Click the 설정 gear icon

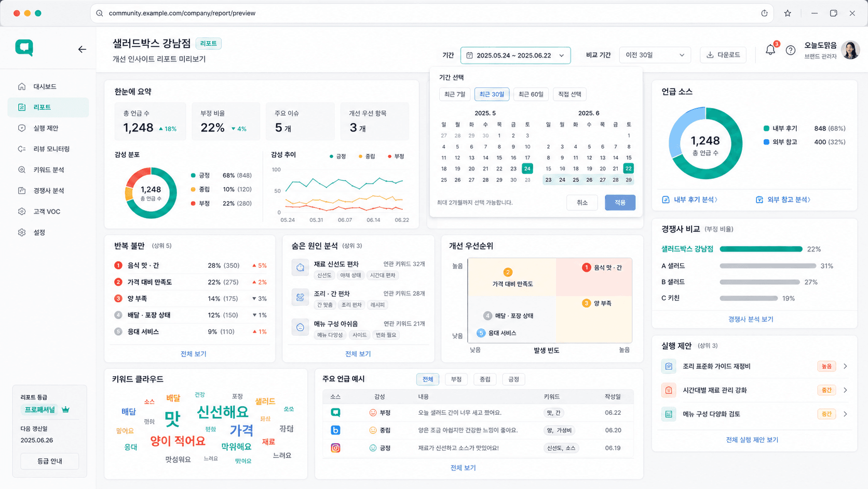click(x=22, y=232)
